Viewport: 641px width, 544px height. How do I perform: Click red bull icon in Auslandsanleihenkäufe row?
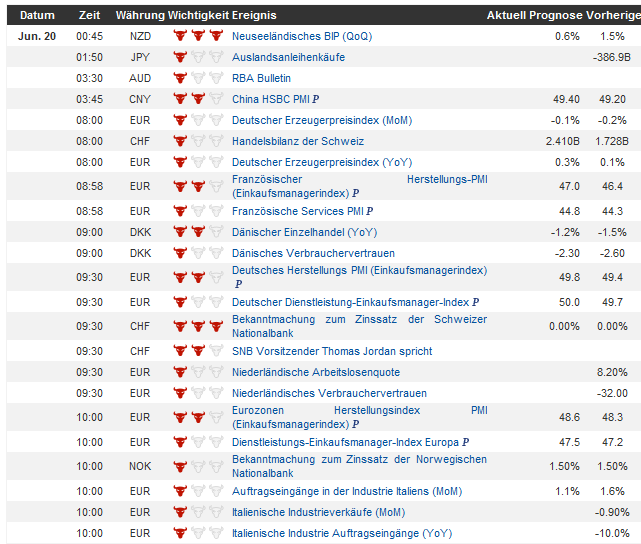point(180,57)
